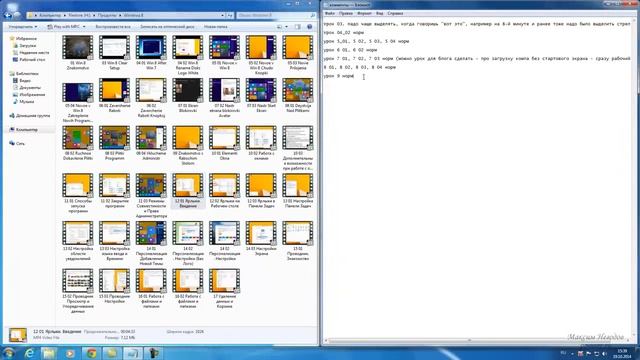This screenshot has width=640, height=360.
Task: Click the volume icon in the tray
Action: 604,353
